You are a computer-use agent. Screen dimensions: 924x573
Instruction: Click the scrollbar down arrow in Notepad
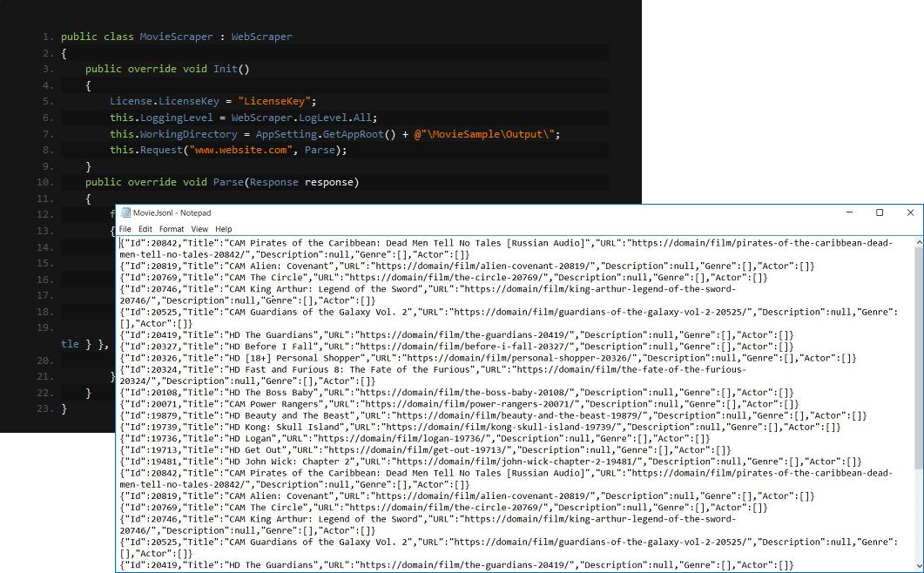[919, 567]
